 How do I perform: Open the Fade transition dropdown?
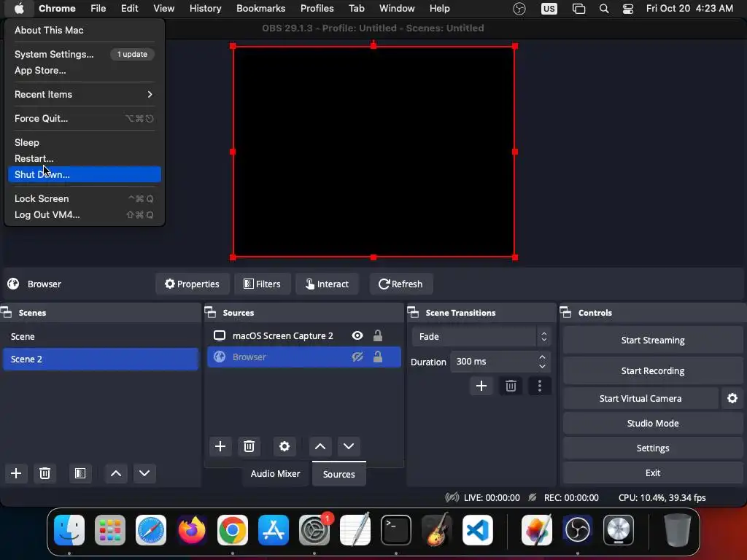(481, 336)
